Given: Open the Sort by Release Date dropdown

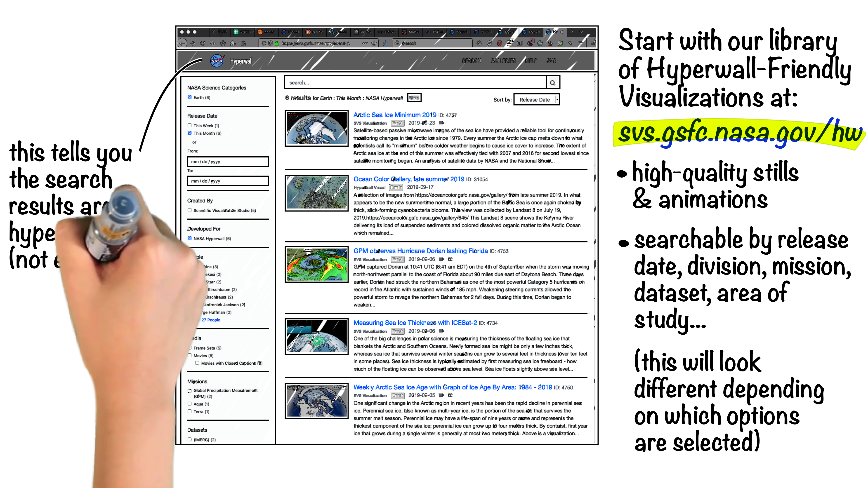Looking at the screenshot, I should pos(536,100).
